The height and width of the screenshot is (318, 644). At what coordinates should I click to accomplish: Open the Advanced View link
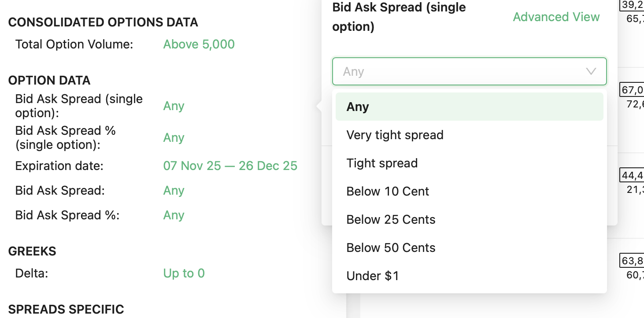[556, 17]
